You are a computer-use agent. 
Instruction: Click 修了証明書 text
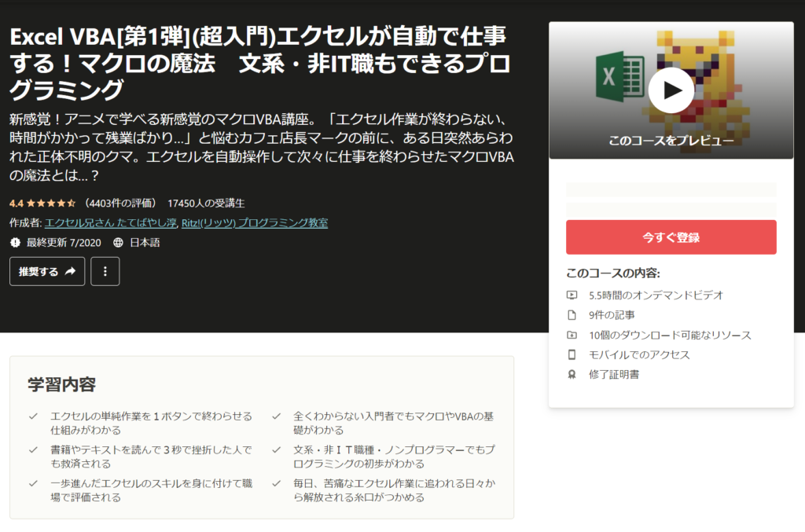[614, 375]
